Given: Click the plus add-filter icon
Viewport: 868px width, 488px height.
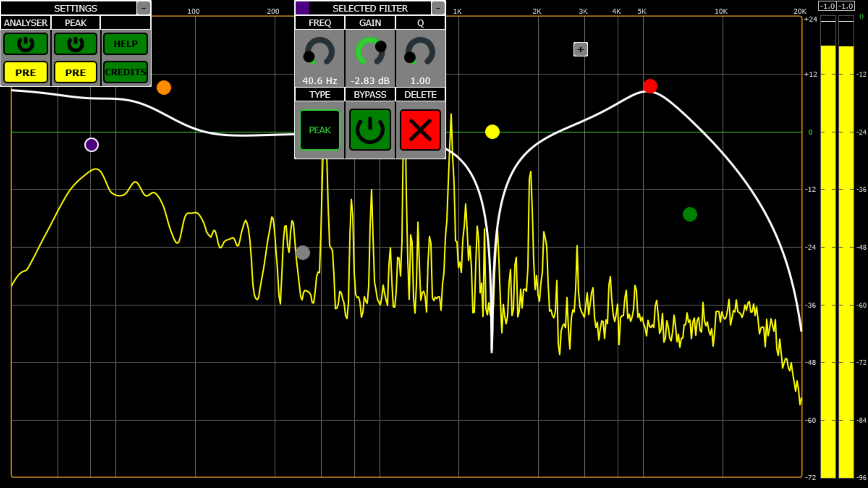Looking at the screenshot, I should [580, 50].
